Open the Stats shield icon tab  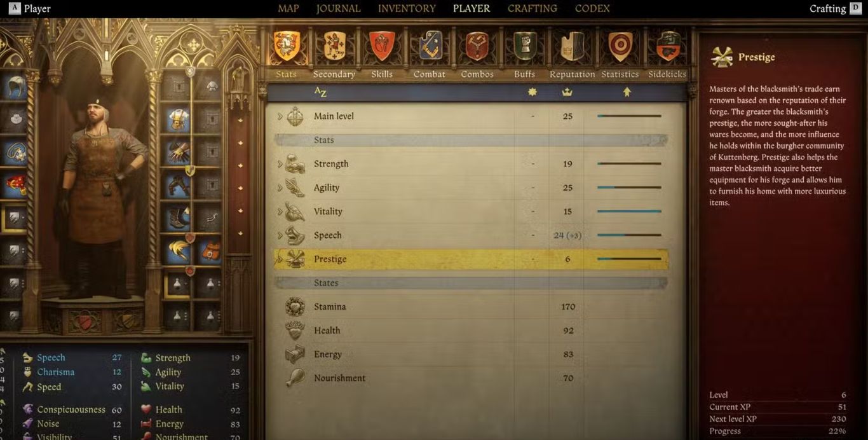coord(287,46)
